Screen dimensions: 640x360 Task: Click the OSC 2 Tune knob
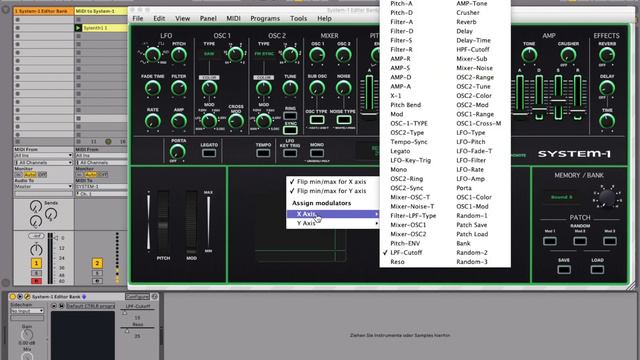pyautogui.click(x=290, y=88)
